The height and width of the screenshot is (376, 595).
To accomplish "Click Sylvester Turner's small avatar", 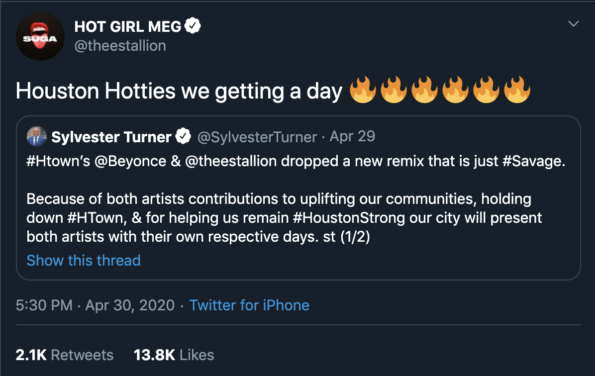I will [37, 136].
